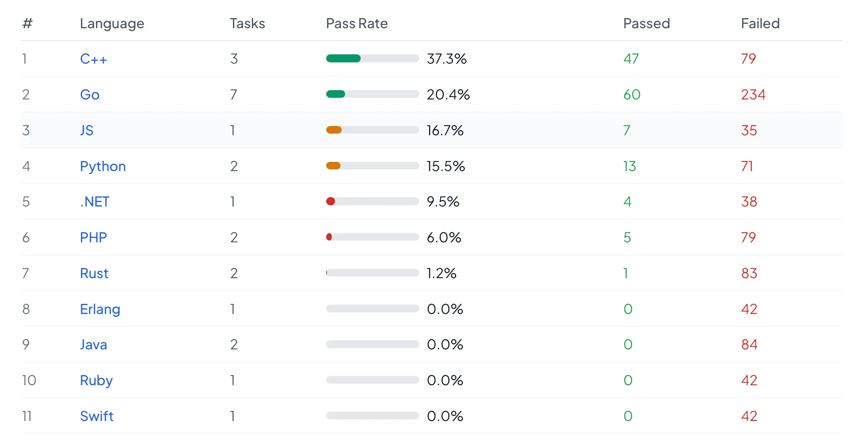Click the C++ pass rate progress bar
The height and width of the screenshot is (440, 868).
372,59
